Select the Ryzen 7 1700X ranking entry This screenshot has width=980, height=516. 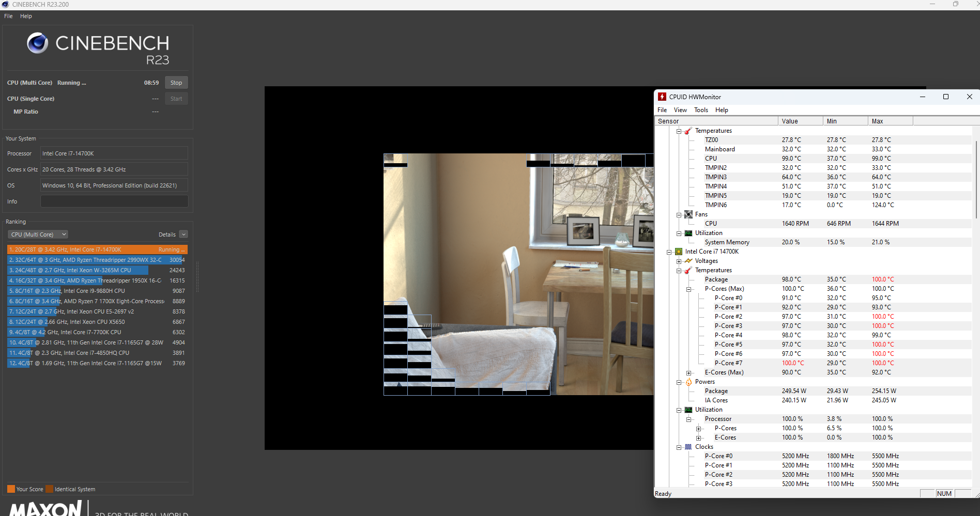coord(97,301)
